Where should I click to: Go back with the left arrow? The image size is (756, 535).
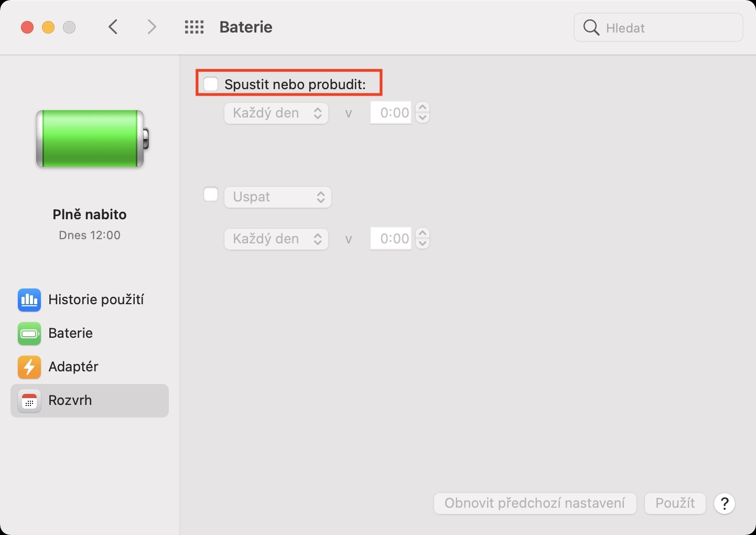(113, 27)
